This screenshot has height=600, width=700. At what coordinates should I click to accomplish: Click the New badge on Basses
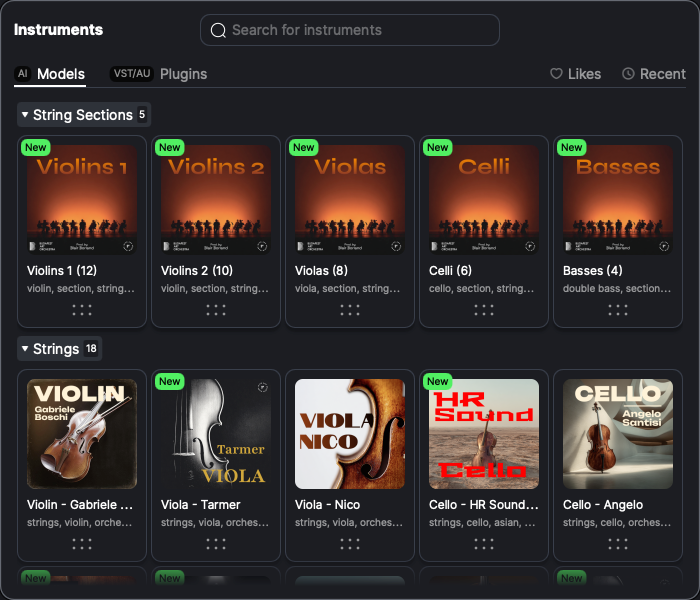(571, 147)
